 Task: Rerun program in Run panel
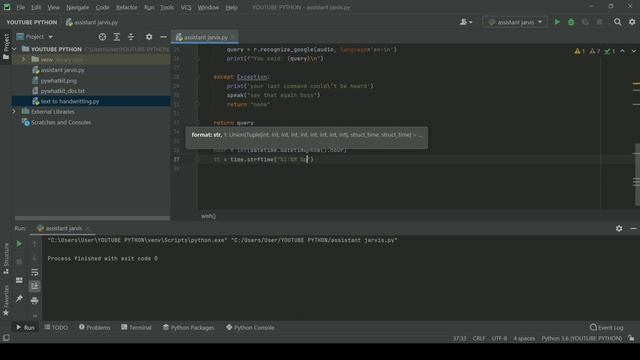point(19,244)
